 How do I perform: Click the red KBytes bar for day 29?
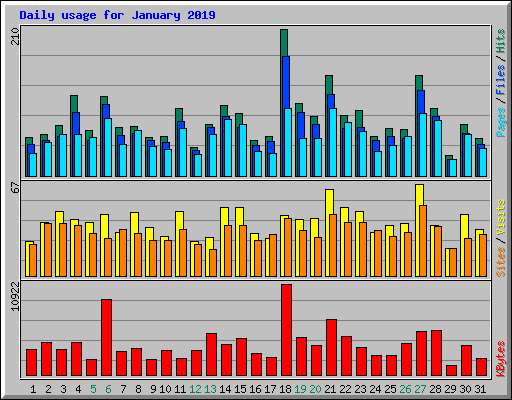451,370
